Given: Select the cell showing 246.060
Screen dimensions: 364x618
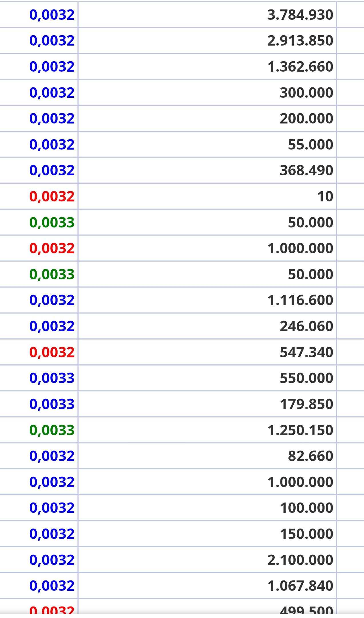Looking at the screenshot, I should [207, 326].
